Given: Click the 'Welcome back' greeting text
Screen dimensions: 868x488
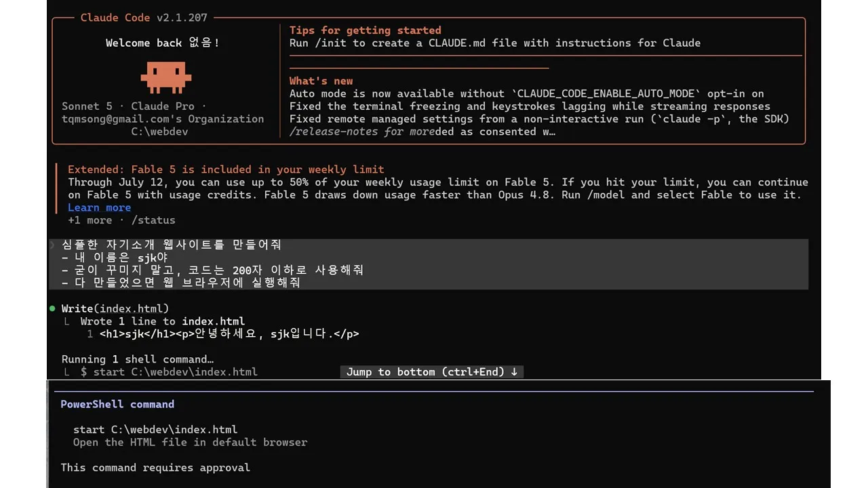Looking at the screenshot, I should pos(162,43).
